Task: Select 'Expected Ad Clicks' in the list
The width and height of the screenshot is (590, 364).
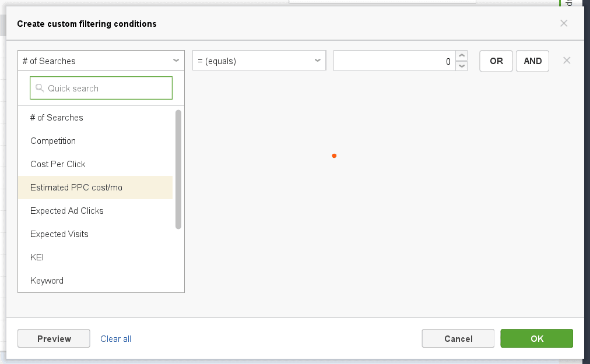Action: point(66,210)
